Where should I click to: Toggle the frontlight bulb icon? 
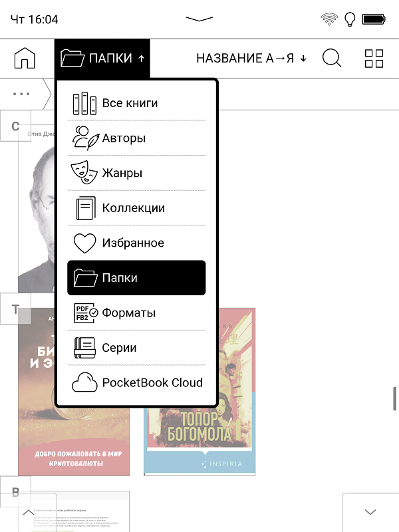click(x=350, y=19)
